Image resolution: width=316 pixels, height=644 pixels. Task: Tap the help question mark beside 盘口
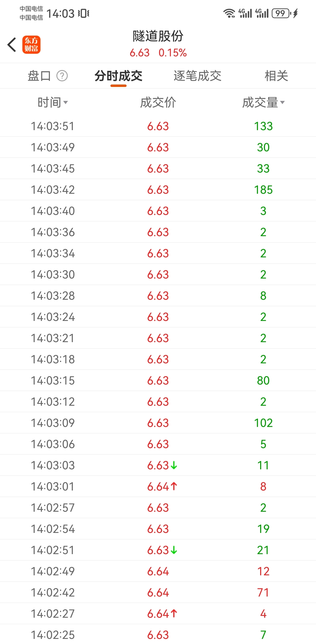[x=62, y=76]
